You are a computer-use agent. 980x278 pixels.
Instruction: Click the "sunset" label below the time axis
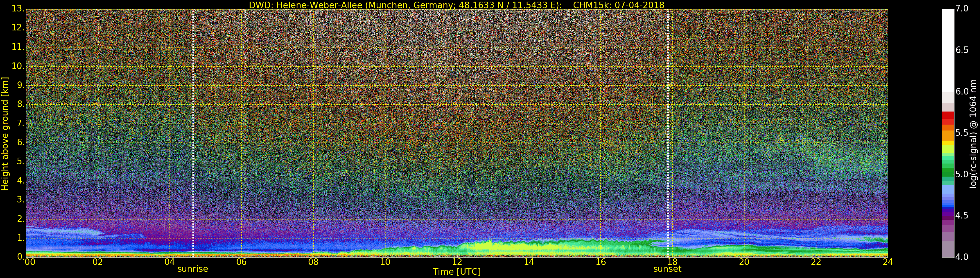click(667, 269)
